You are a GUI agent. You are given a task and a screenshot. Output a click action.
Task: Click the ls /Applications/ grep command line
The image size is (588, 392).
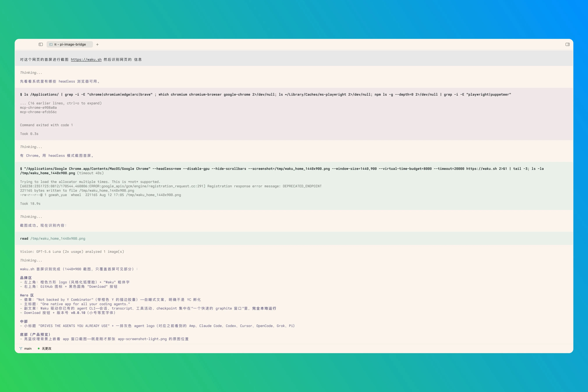(x=266, y=94)
